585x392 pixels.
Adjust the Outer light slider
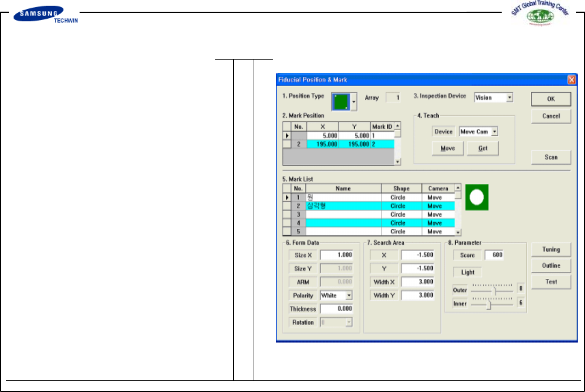pos(494,291)
